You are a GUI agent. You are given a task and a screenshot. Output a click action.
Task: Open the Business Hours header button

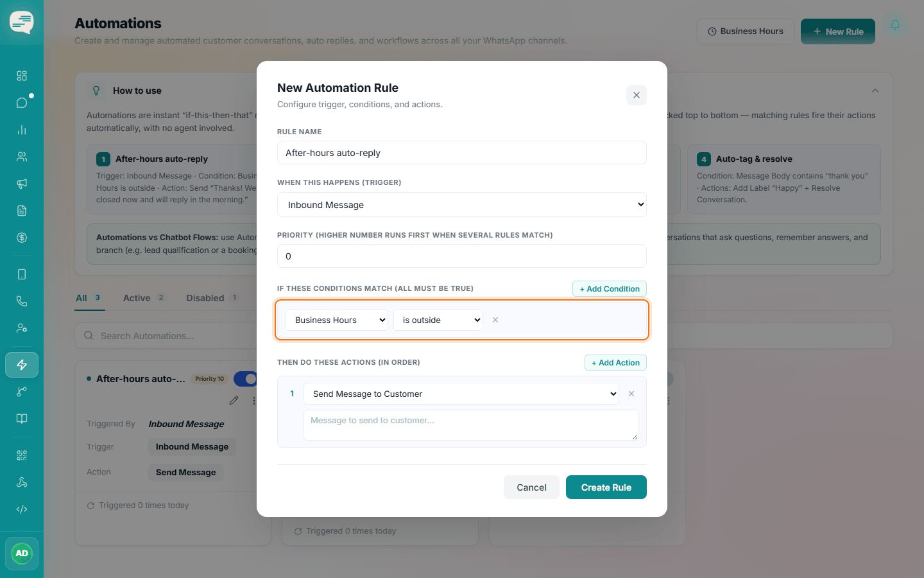(746, 31)
